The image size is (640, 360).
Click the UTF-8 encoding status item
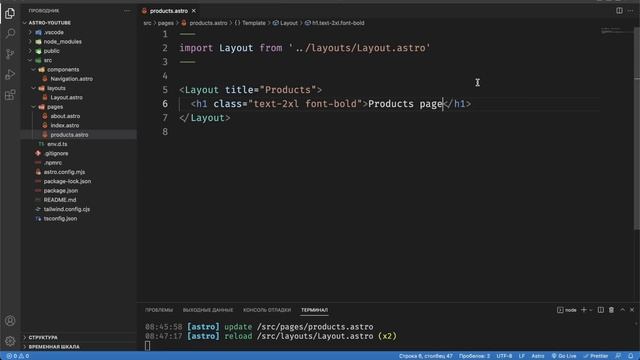(504, 356)
